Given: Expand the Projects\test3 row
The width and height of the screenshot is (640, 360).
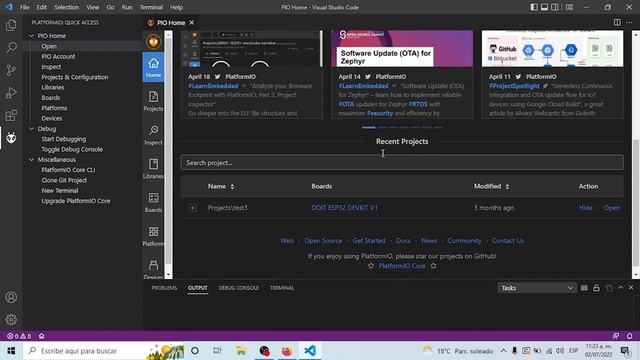Looking at the screenshot, I should click(192, 208).
